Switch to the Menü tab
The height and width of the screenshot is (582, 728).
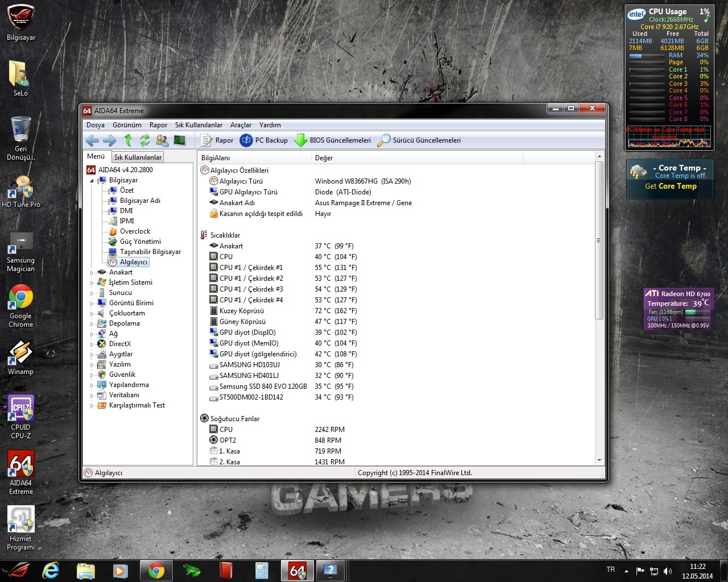point(96,156)
